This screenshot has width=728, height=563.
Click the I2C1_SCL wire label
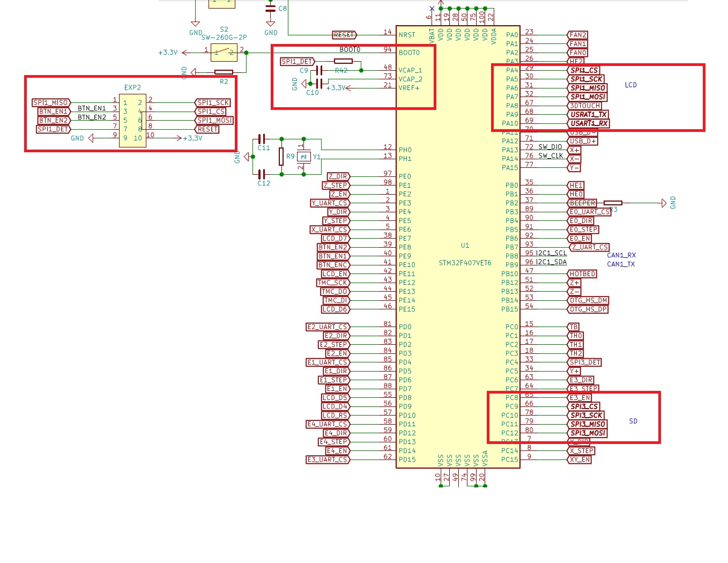[x=551, y=253]
